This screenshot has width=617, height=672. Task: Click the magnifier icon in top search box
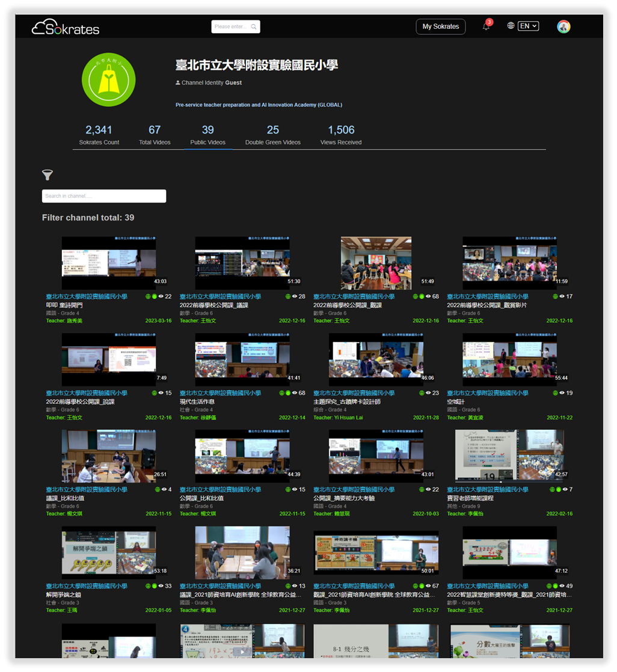254,26
